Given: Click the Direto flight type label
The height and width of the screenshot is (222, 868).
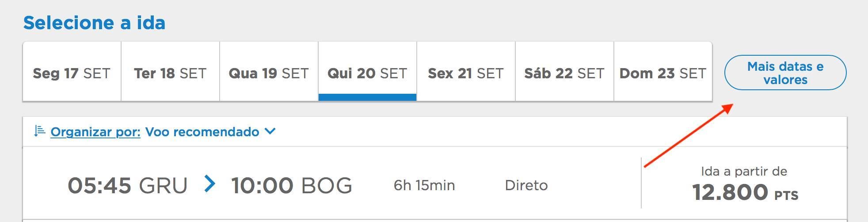Looking at the screenshot, I should tap(526, 185).
